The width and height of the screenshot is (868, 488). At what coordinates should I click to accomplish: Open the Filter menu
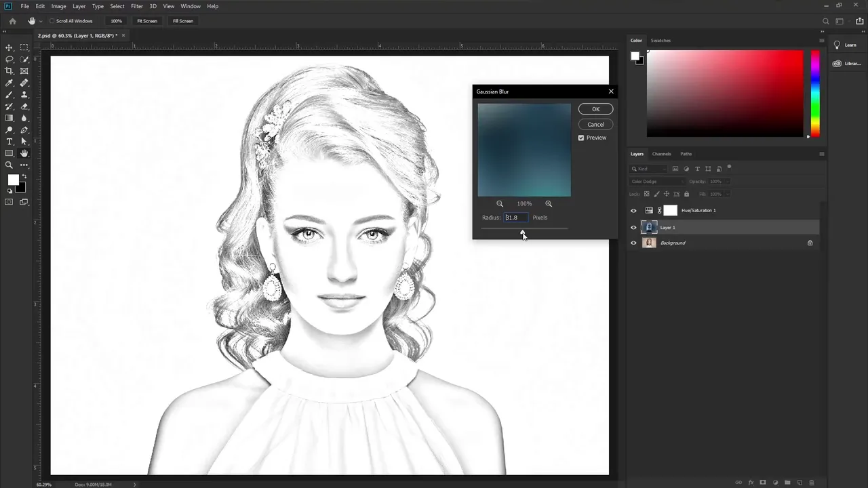coord(137,6)
